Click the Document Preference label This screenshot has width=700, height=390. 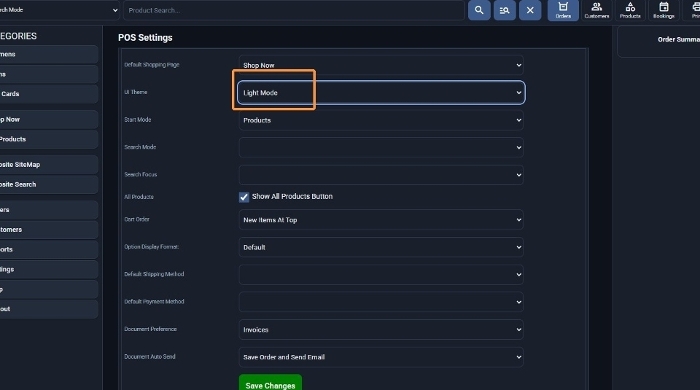150,329
